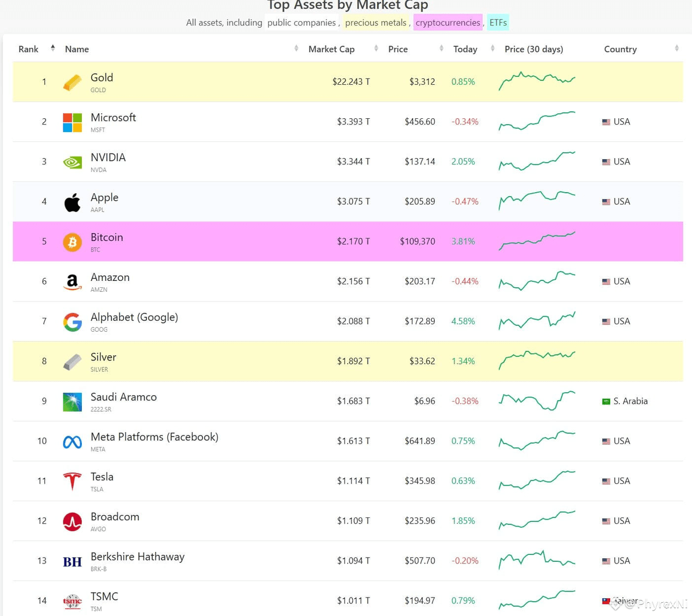
Task: Click the Broadcom logo icon
Action: coord(72,521)
